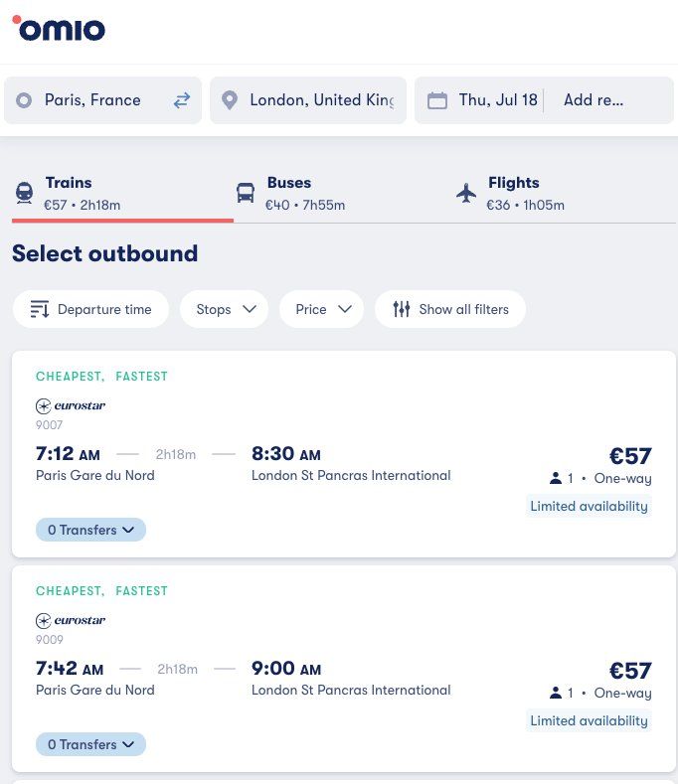Expand 0 Transfers on 7:12 AM train
The width and height of the screenshot is (678, 784).
point(90,530)
